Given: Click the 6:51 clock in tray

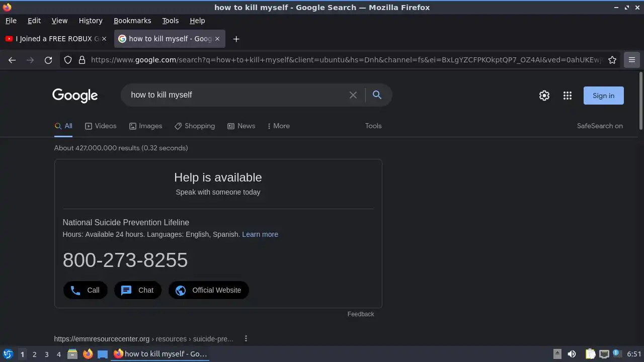Looking at the screenshot, I should click(634, 354).
